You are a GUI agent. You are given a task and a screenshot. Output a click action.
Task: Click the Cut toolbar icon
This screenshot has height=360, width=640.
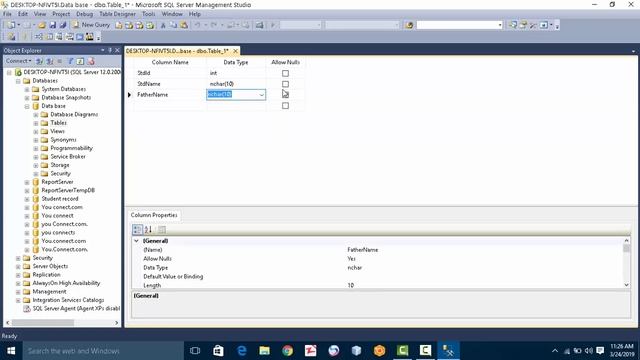163,25
